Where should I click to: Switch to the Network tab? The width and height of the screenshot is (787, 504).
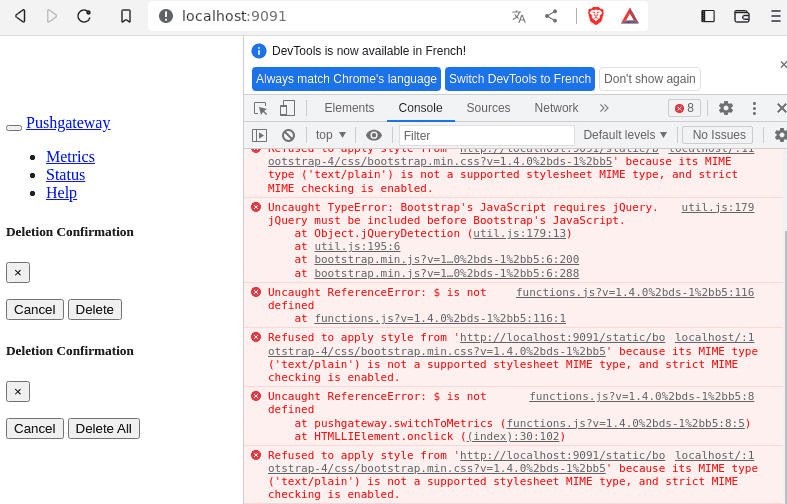point(556,108)
